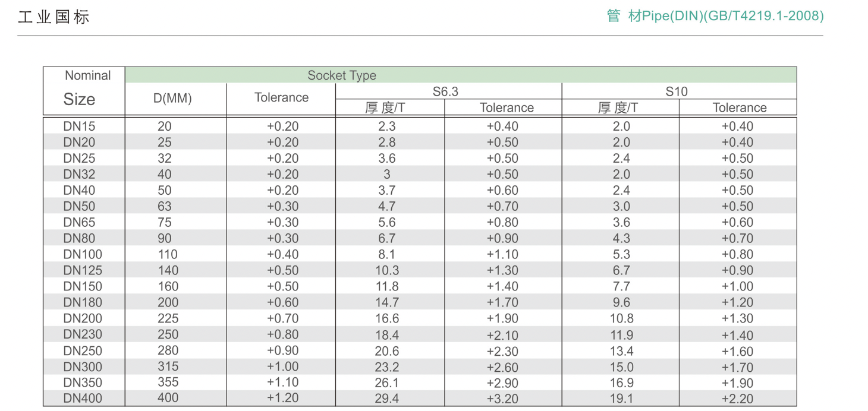Screen dimensions: 868x411
Task: Select the 厚度/T header under S6.3
Action: click(x=385, y=108)
